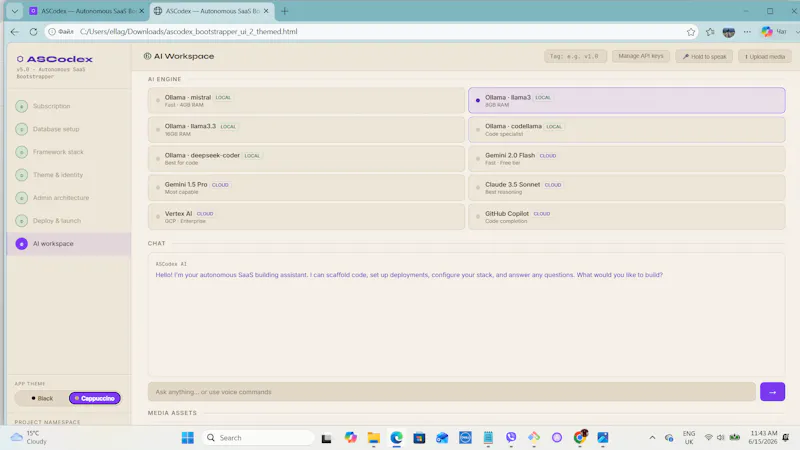Close the first ASCodex browser tab

pyautogui.click(x=142, y=11)
